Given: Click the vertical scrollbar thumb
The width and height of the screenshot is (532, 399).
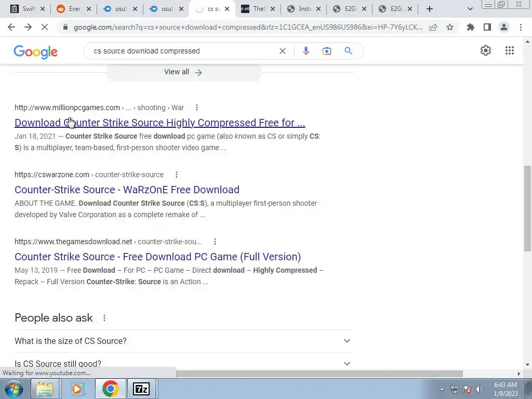Looking at the screenshot, I should tap(527, 208).
